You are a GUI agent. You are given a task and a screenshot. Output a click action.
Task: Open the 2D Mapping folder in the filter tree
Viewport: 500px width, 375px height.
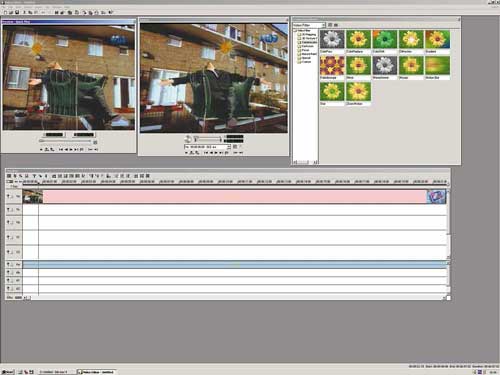pos(307,35)
